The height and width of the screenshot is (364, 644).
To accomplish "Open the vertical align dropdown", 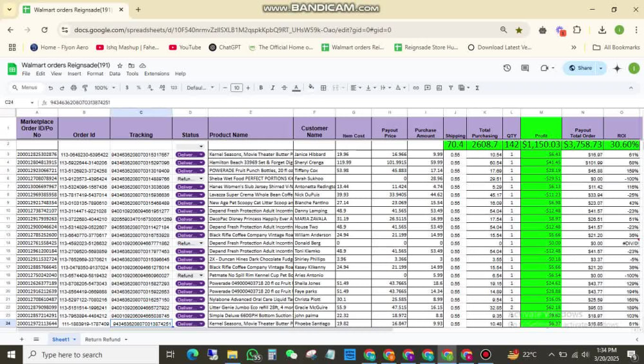I will click(370, 88).
